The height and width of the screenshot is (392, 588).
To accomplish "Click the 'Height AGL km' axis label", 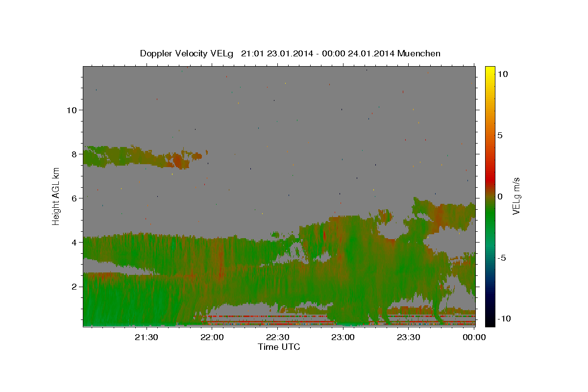I will click(x=56, y=196).
